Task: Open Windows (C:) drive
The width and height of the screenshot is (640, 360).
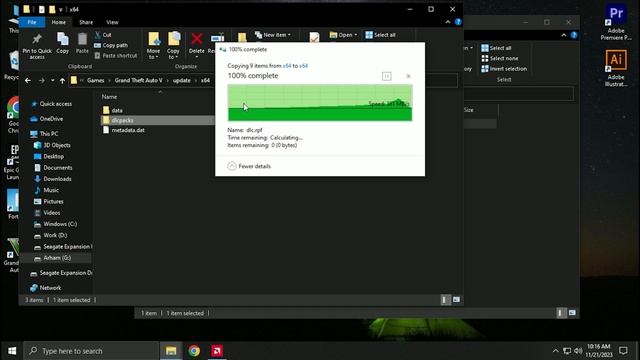Action: click(x=60, y=224)
